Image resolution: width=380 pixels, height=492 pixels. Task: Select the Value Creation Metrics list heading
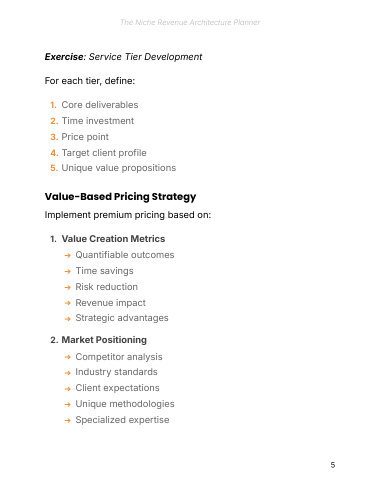(x=113, y=239)
